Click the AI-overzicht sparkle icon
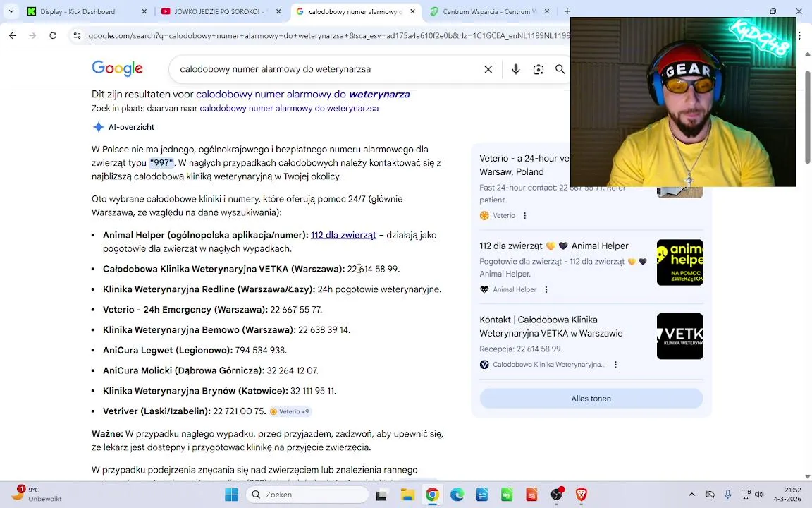Viewport: 812px width, 508px height. coord(99,127)
